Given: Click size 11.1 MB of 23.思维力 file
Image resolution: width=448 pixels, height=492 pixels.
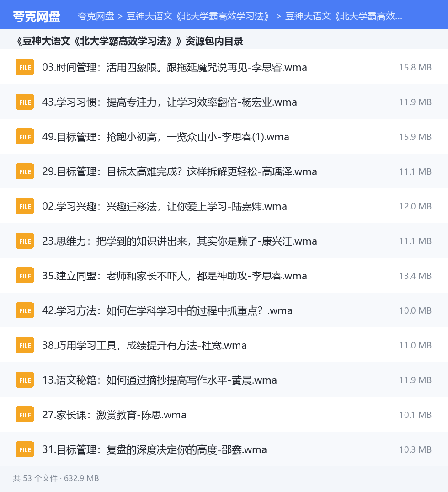Looking at the screenshot, I should click(415, 241).
